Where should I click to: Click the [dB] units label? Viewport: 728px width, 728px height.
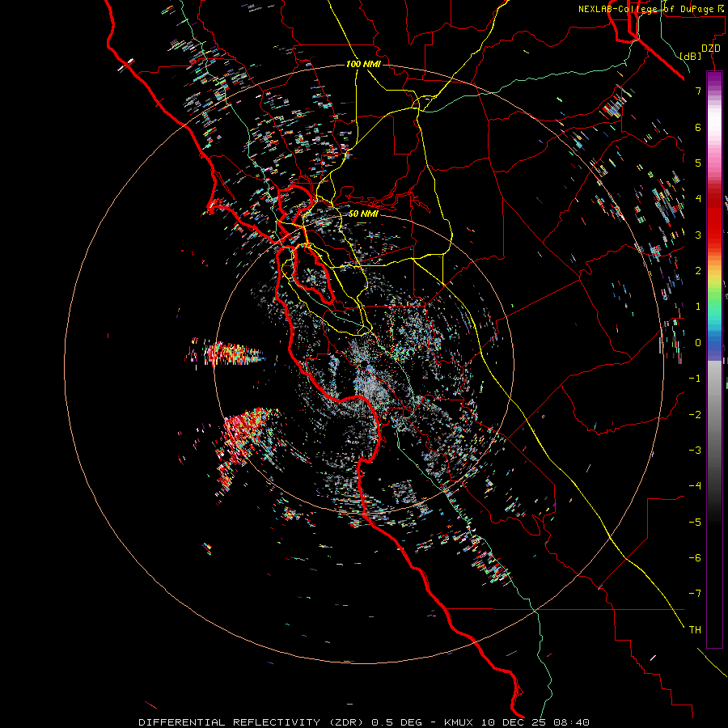[x=691, y=56]
